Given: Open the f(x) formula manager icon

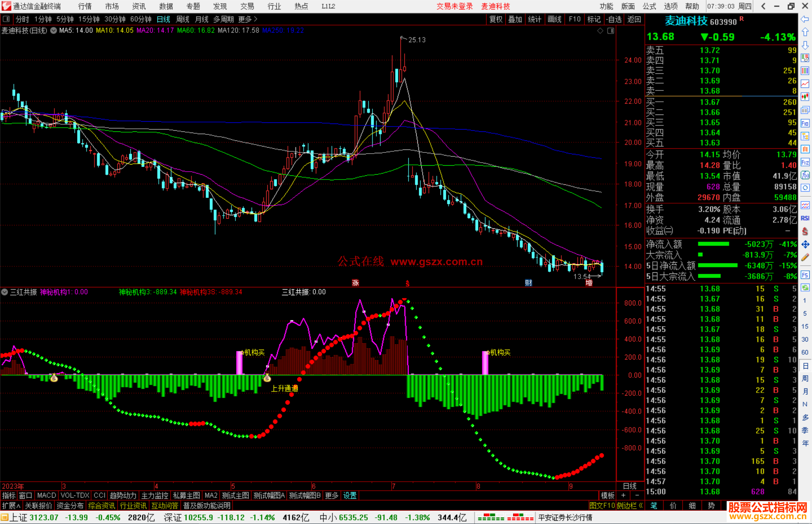Looking at the screenshot, I should click(805, 175).
